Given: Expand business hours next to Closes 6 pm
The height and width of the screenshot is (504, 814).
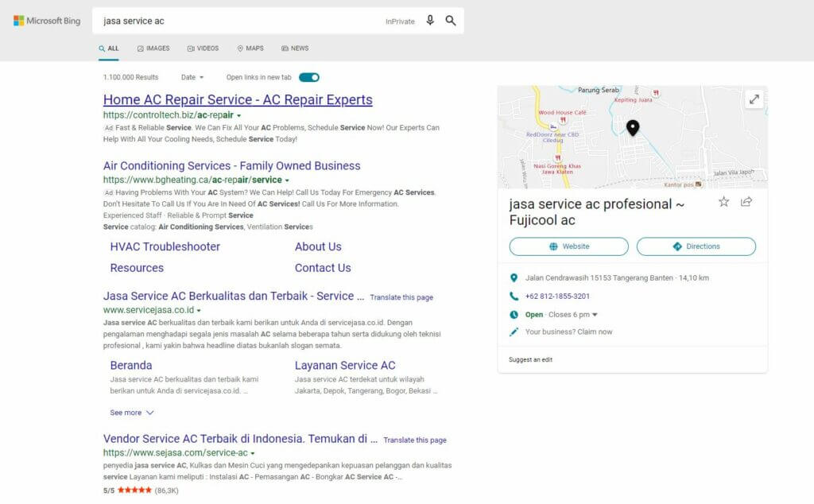Looking at the screenshot, I should pos(595,315).
